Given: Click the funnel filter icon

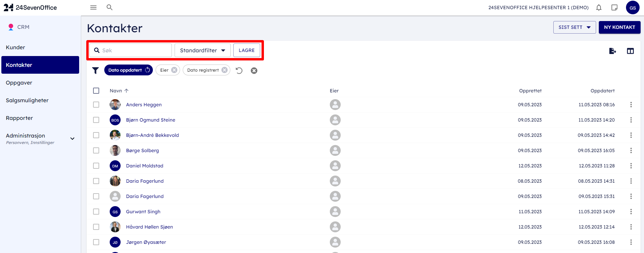Looking at the screenshot, I should [x=95, y=70].
